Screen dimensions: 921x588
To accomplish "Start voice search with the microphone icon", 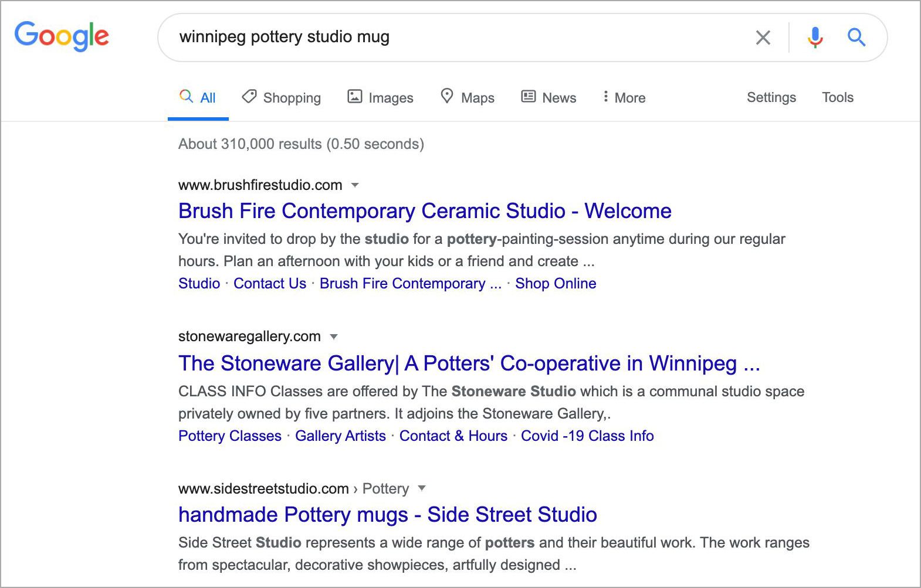I will pos(815,38).
